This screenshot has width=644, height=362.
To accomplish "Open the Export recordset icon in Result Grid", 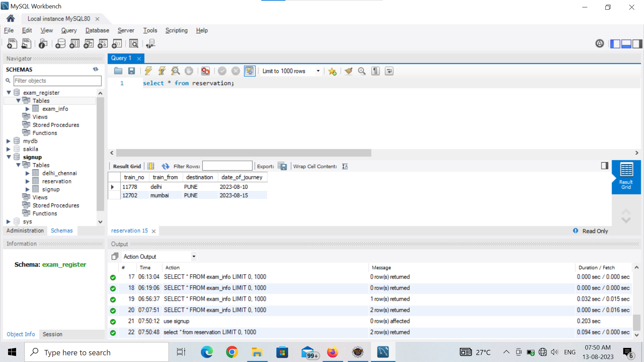I will [282, 166].
